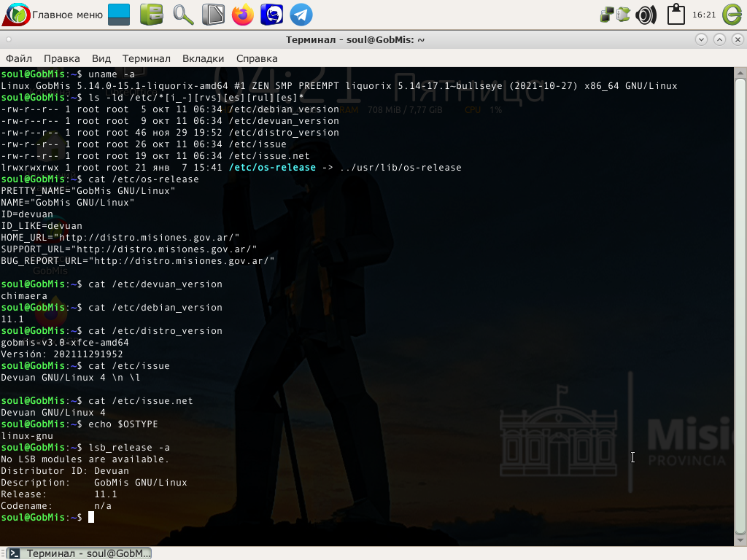Click the "uname -a" command
Screen dimensions: 747x560
coord(112,74)
